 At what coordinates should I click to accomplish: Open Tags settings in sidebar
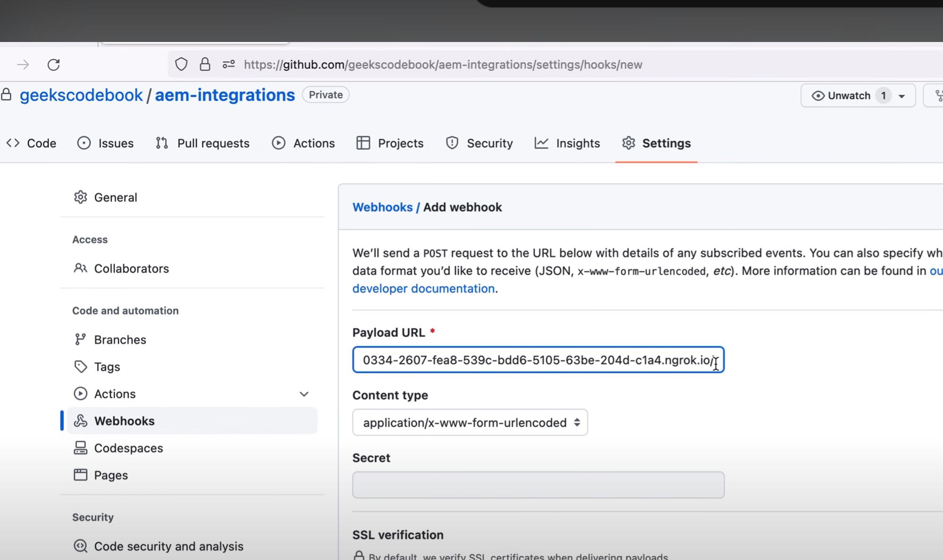tap(97, 367)
